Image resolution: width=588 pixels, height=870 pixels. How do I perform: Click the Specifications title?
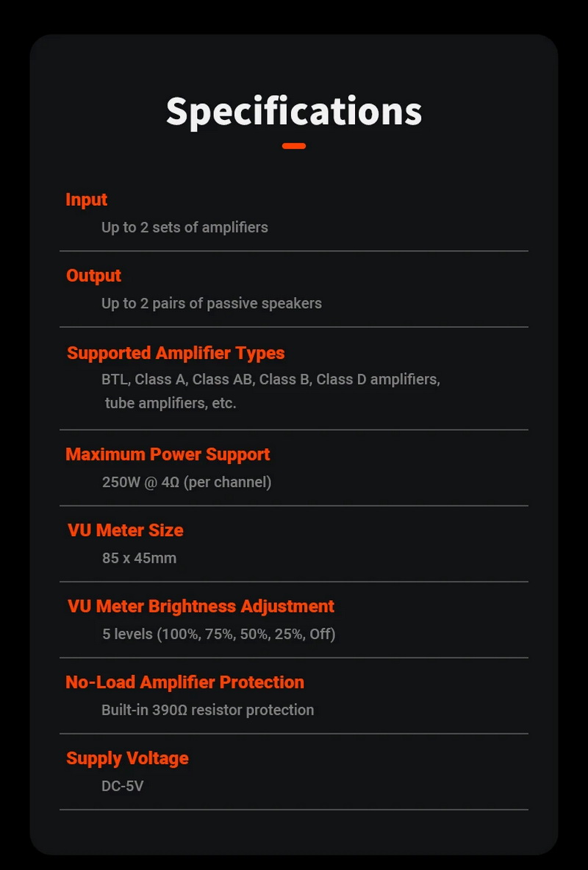coord(294,111)
